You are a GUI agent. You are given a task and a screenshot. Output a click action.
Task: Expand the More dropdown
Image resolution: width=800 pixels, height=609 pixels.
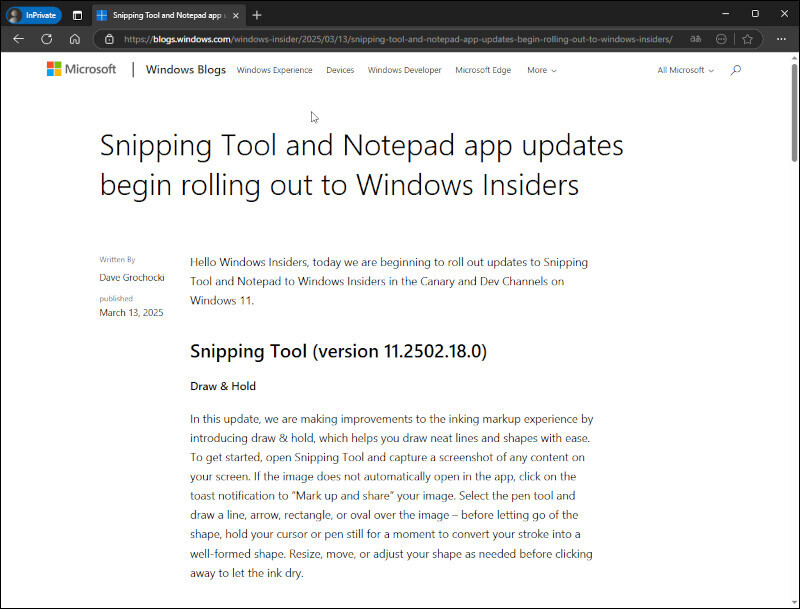click(542, 70)
